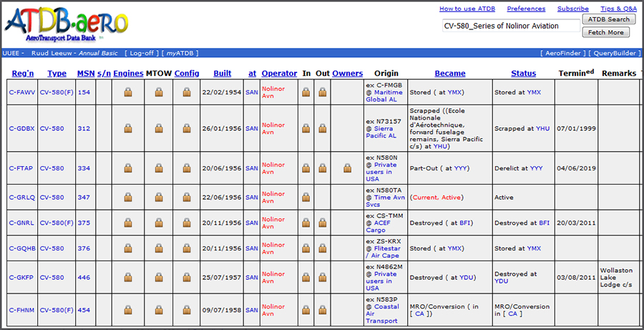Click the Owners lock icon for C-FTAP
The width and height of the screenshot is (644, 330).
point(348,169)
